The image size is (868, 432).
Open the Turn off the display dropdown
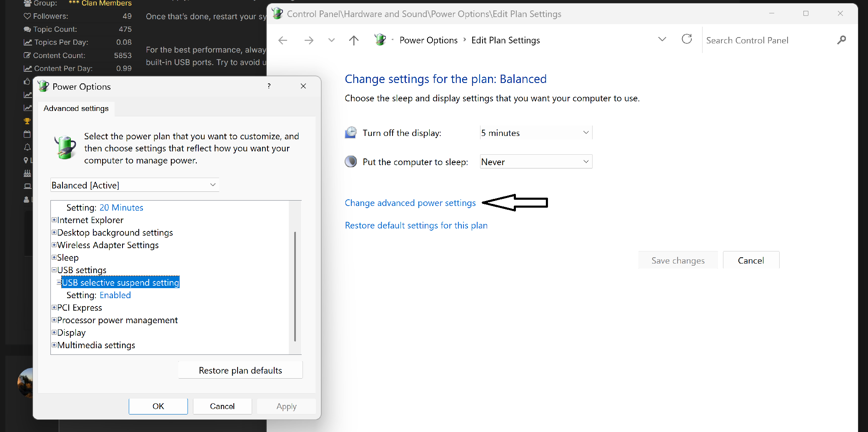click(x=535, y=133)
